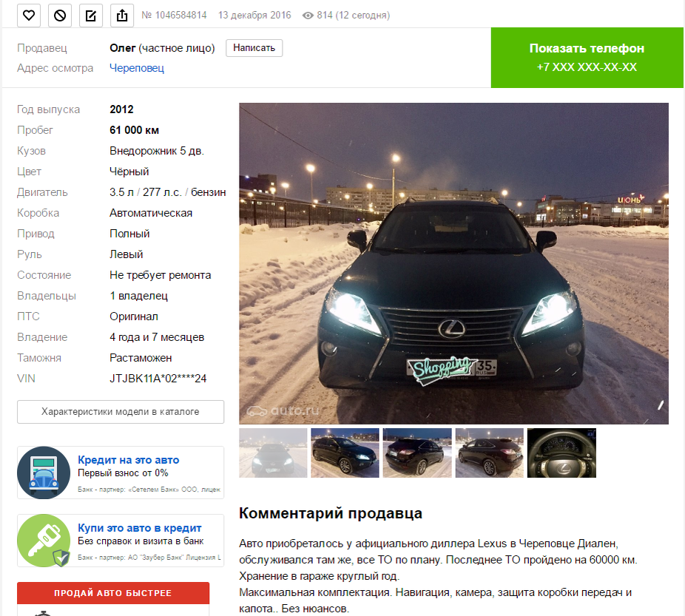Screen dimensions: 685x616
Task: Click engine value 3.5 л / 277 л.с.
Action: pos(146,192)
